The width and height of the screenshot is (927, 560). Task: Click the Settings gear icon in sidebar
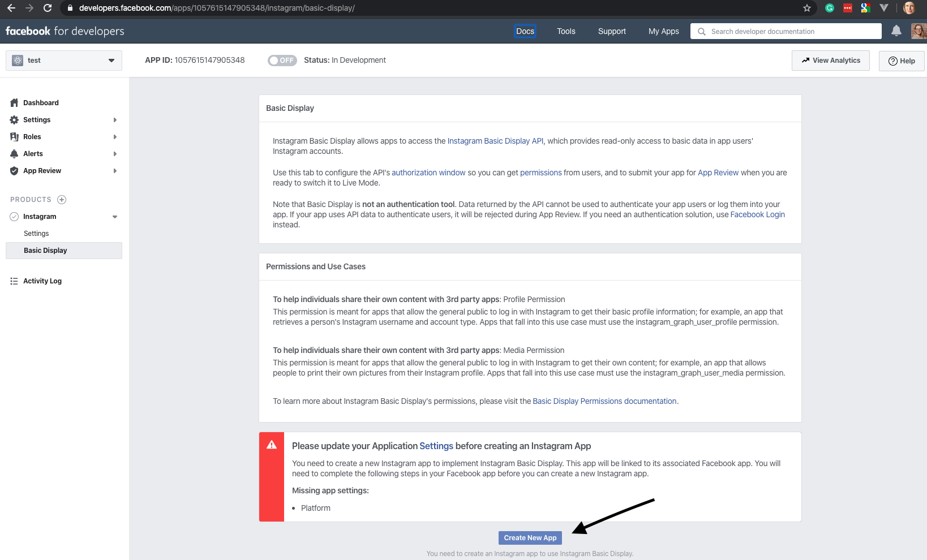click(14, 120)
